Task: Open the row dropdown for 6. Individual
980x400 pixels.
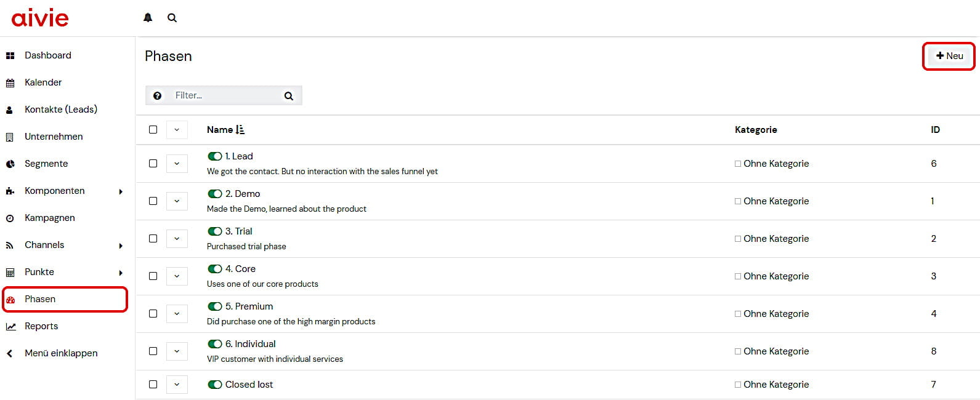Action: [x=177, y=351]
